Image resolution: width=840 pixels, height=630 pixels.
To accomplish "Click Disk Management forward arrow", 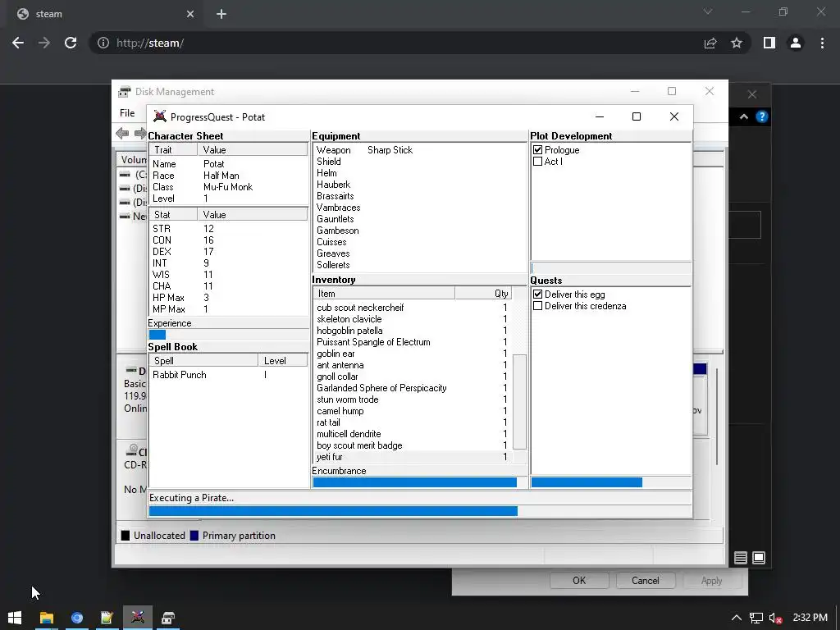I will pos(140,133).
